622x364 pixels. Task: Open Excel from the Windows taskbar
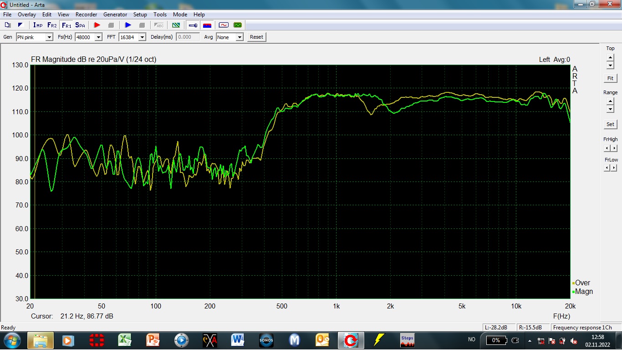click(x=125, y=340)
